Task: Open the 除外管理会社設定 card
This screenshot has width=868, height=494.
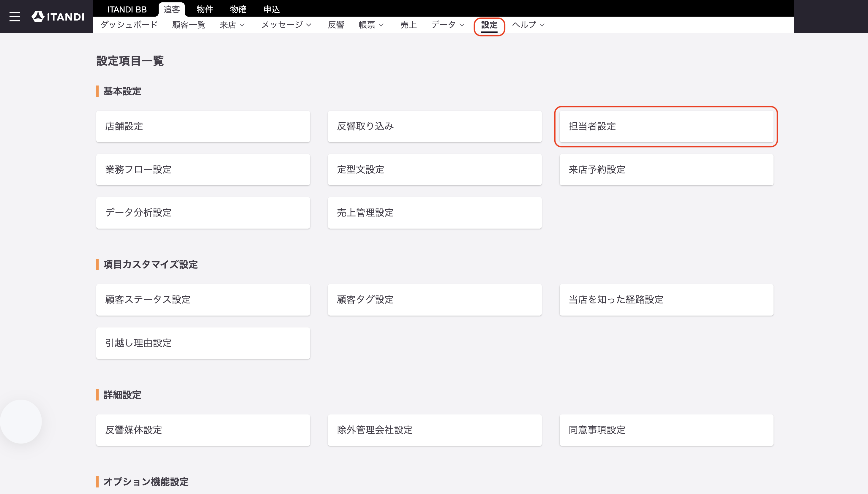Action: coord(435,430)
